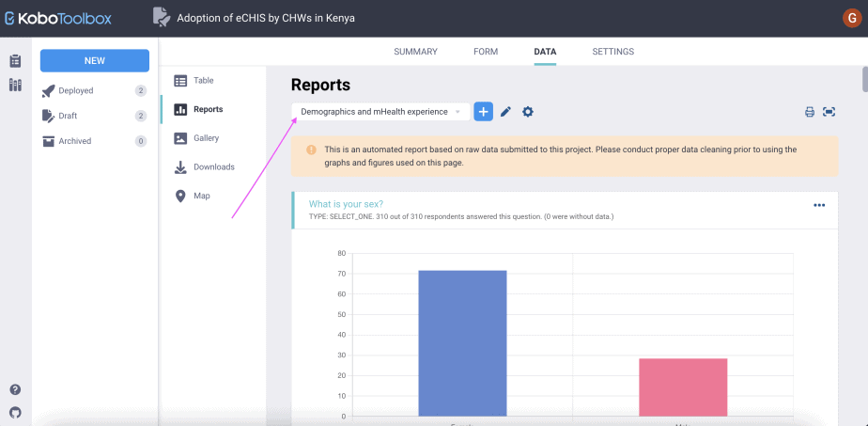Open the GitHub icon at bottom left
Screen dimensions: 868x426
click(15, 412)
